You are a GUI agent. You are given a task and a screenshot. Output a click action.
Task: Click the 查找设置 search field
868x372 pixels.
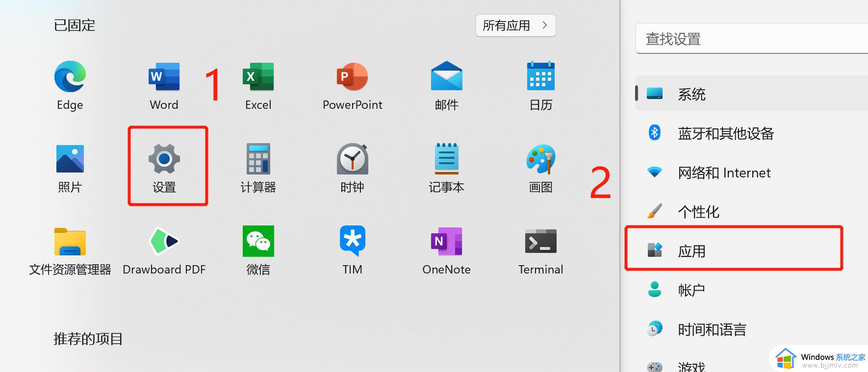point(752,39)
